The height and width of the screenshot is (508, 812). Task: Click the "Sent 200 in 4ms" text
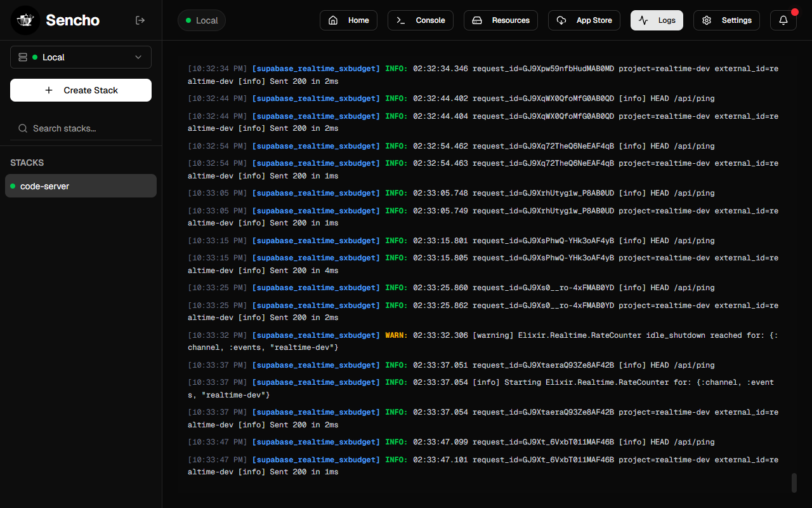[304, 271]
